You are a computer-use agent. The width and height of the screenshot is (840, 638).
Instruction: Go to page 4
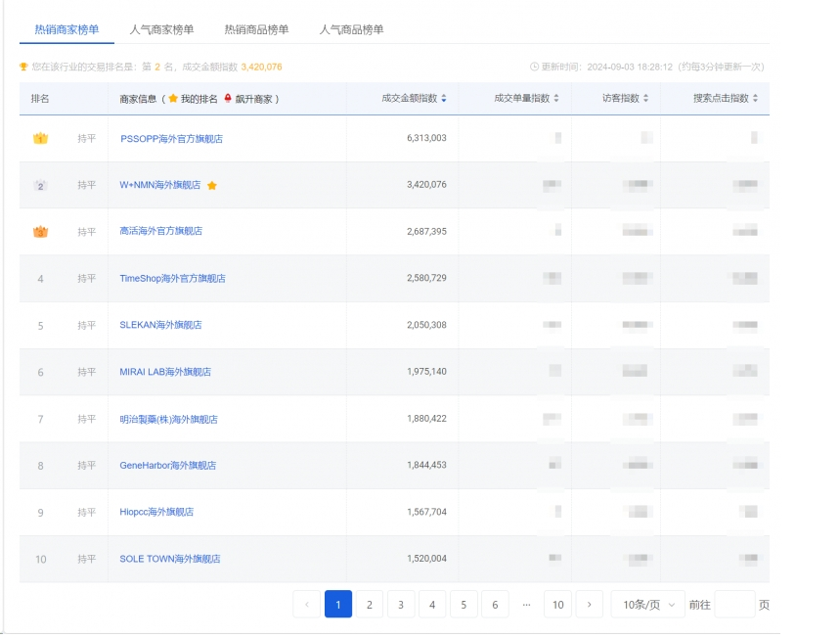point(432,604)
